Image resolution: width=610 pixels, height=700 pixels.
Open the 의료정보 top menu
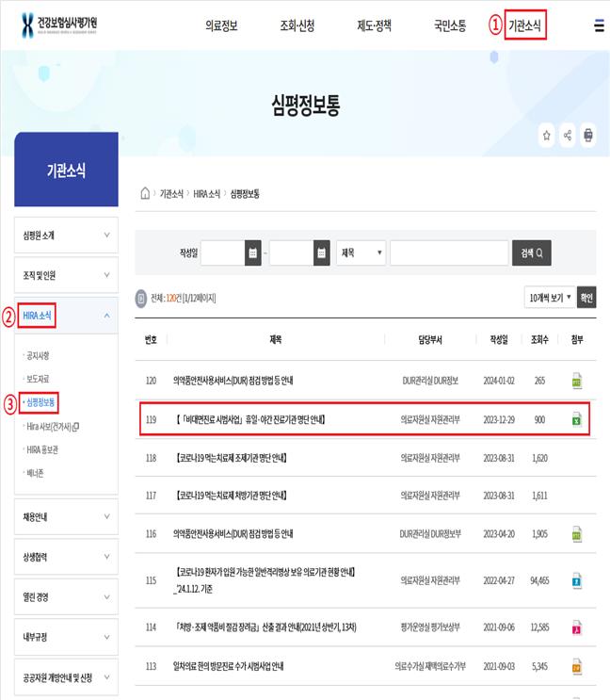[221, 25]
